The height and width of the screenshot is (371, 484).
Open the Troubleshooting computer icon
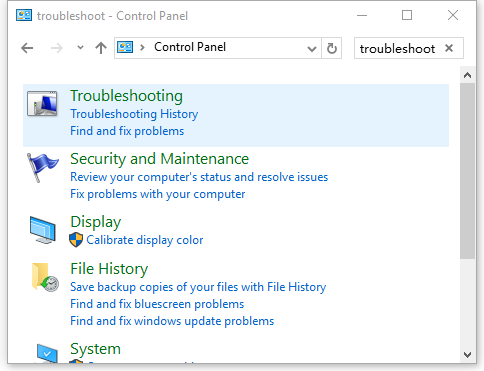42,104
